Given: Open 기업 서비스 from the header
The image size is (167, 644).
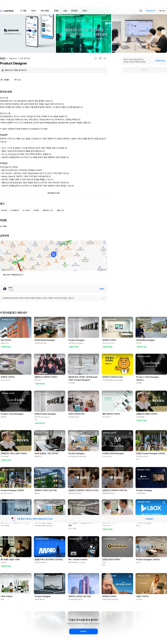Looking at the screenshot, I should pos(162,11).
